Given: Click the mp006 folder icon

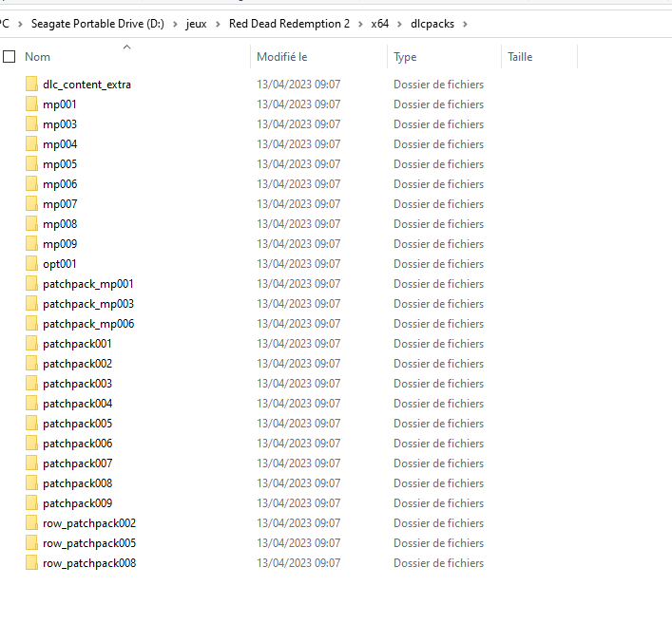Looking at the screenshot, I should [31, 183].
